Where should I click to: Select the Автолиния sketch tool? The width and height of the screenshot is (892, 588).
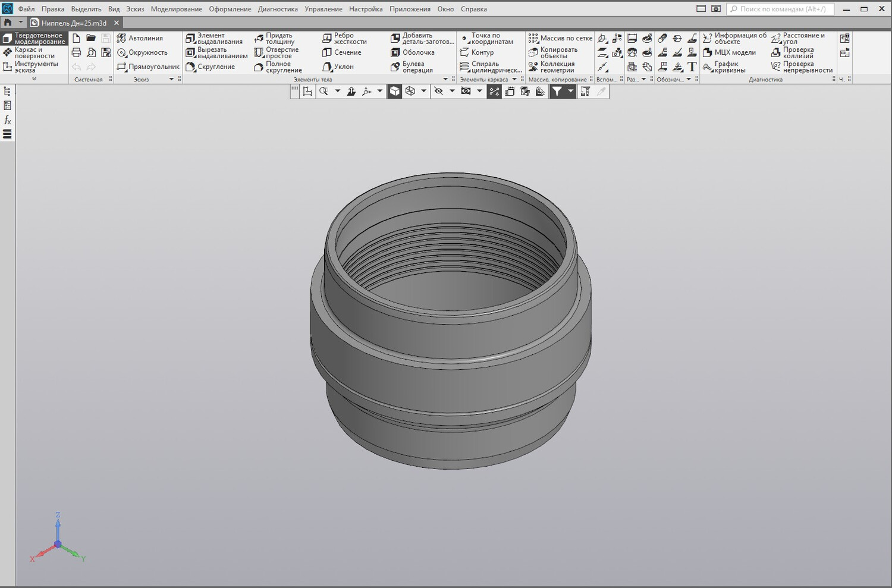pos(140,38)
